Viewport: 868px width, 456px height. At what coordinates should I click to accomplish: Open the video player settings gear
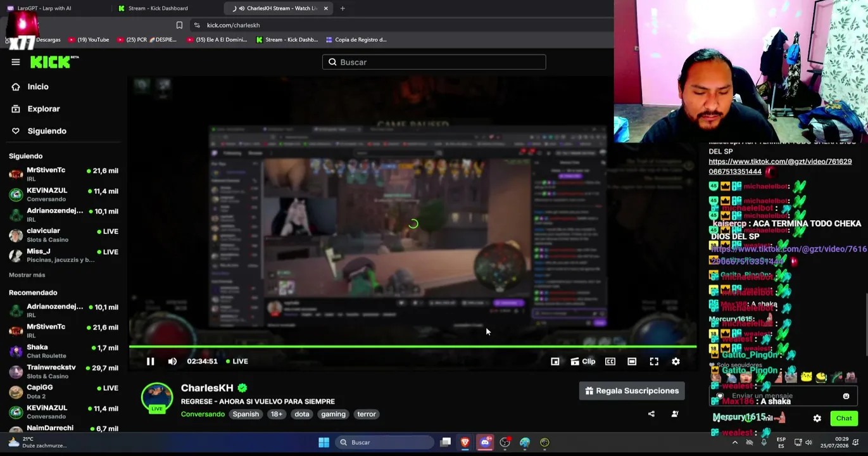676,362
